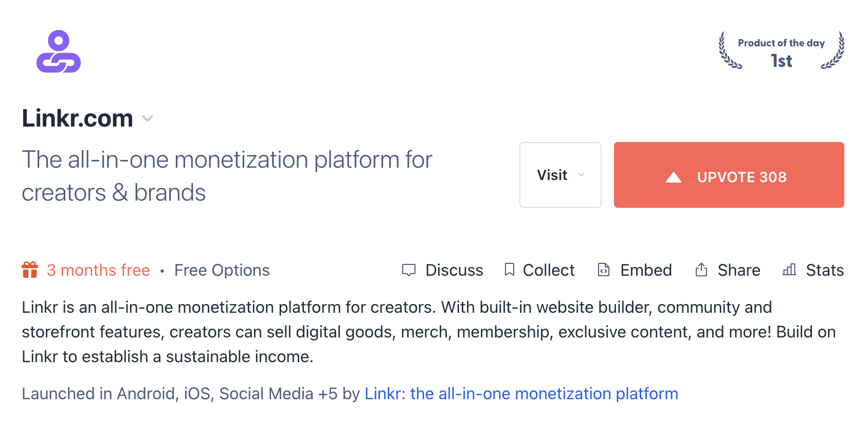Click the Product of the day badge
This screenshot has width=868, height=428.
pos(781,50)
